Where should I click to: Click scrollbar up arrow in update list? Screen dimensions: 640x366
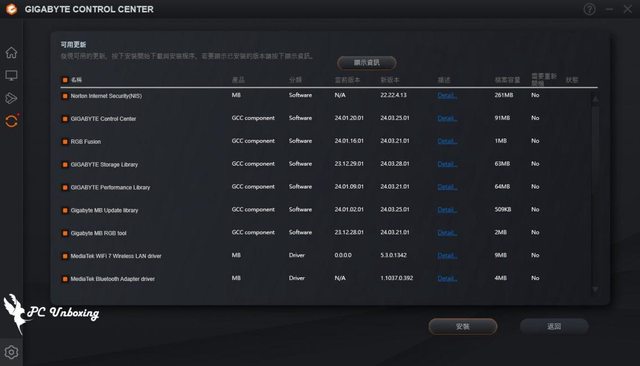(595, 99)
